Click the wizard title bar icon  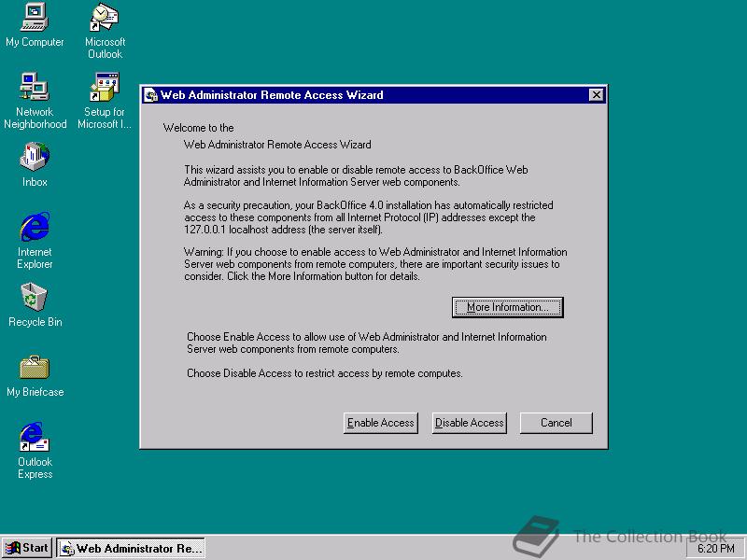[151, 95]
